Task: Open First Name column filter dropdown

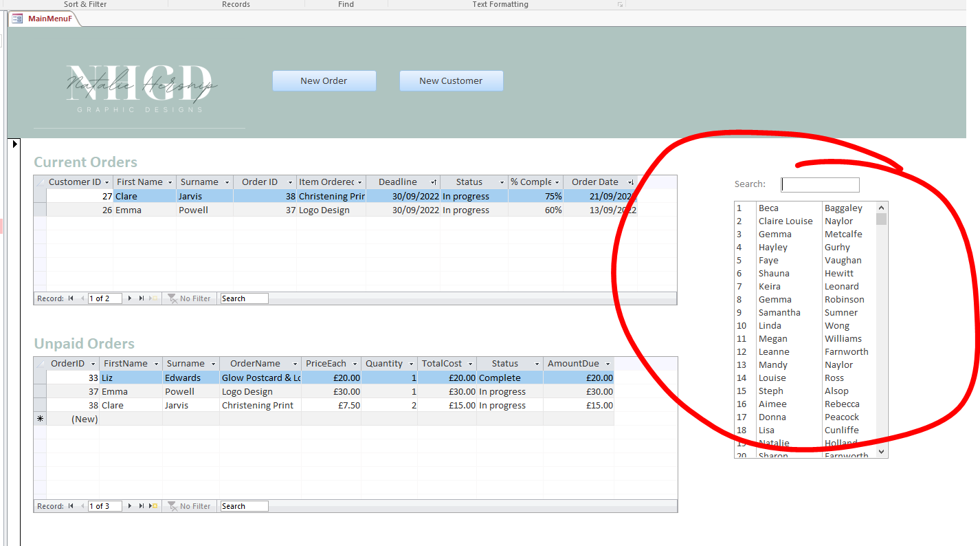Action: pos(169,182)
